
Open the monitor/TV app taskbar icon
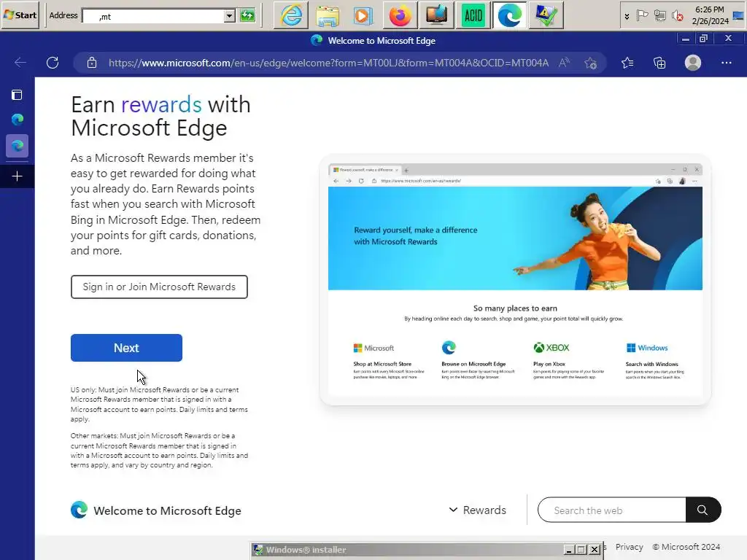(x=436, y=16)
